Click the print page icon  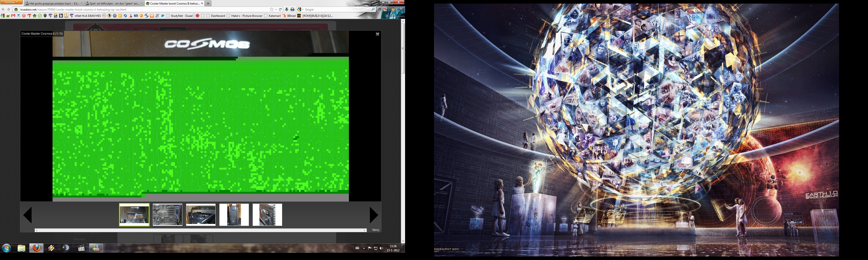pos(292,9)
